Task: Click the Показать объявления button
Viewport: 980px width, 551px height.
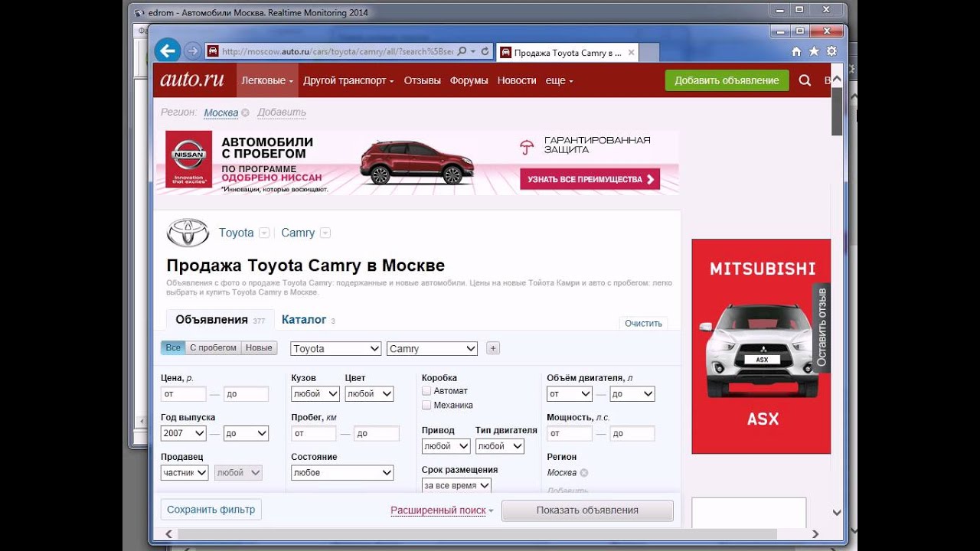Action: point(587,510)
